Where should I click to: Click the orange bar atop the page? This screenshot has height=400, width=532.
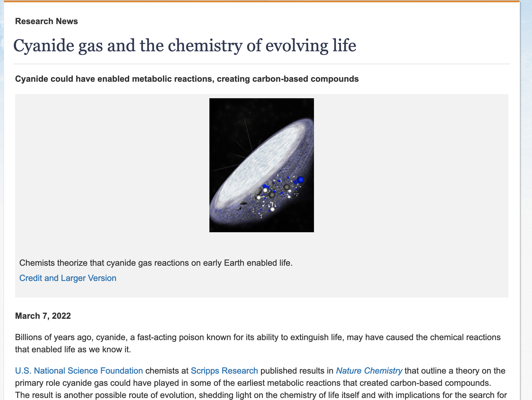[261, 1]
